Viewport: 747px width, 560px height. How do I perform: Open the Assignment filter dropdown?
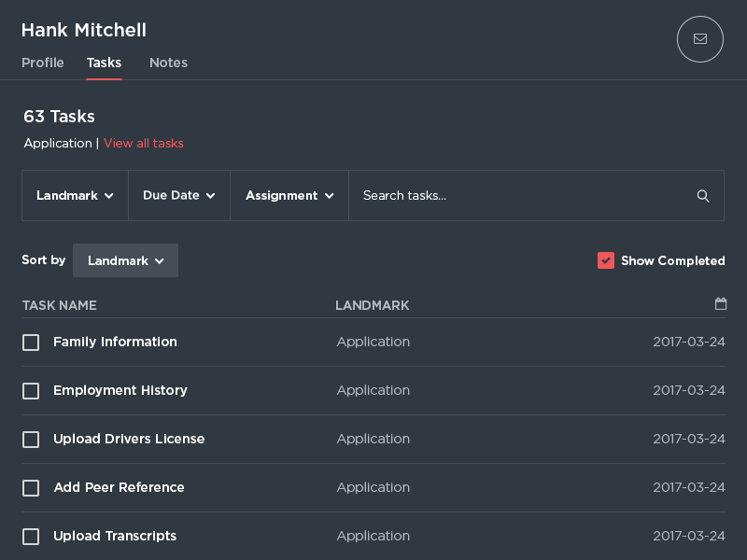pos(289,196)
